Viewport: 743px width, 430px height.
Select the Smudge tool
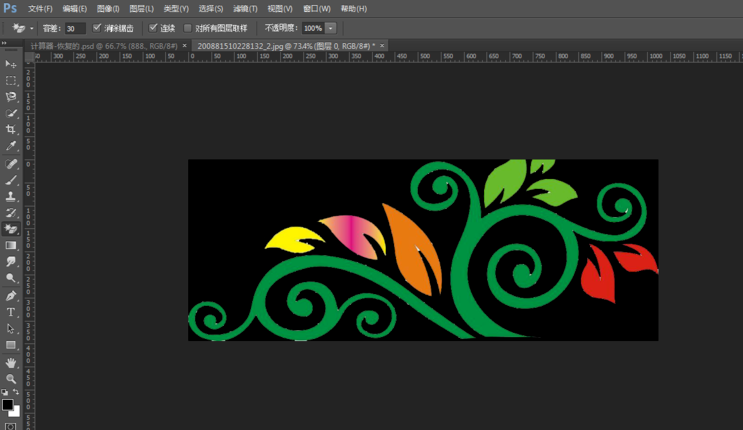pyautogui.click(x=10, y=262)
